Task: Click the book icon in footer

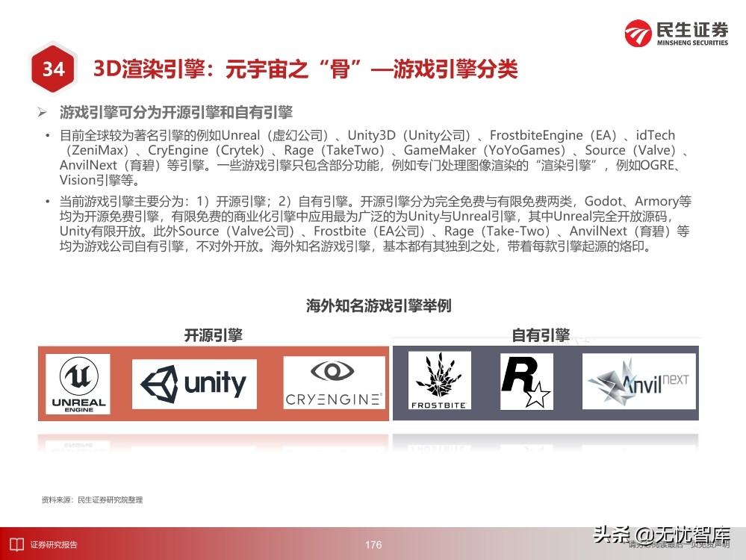Action: click(16, 544)
